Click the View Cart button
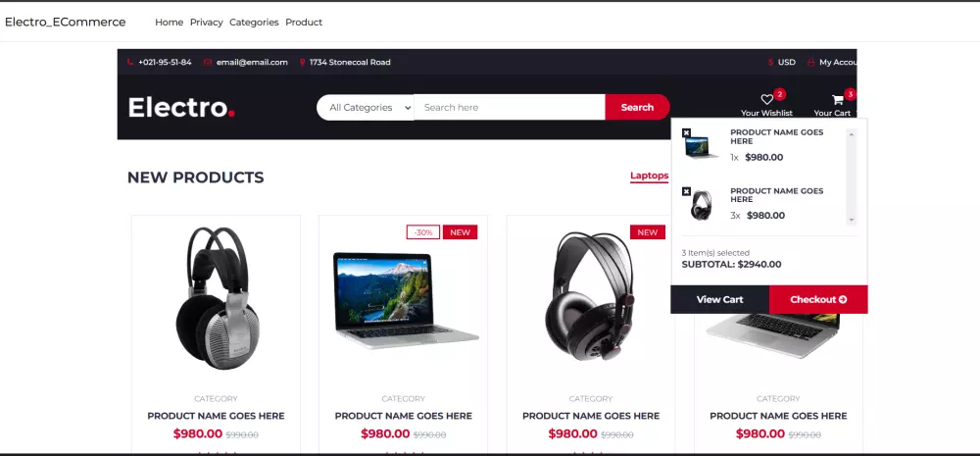This screenshot has width=980, height=456. pos(720,299)
